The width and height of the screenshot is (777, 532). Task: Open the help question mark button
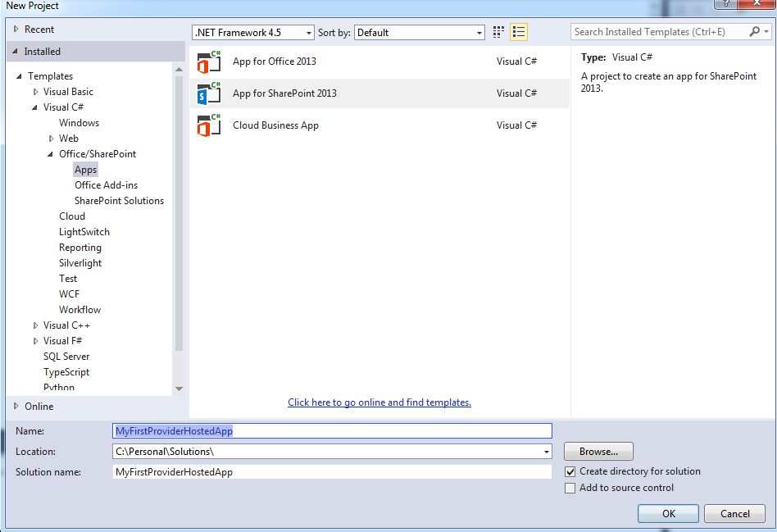tap(725, 3)
